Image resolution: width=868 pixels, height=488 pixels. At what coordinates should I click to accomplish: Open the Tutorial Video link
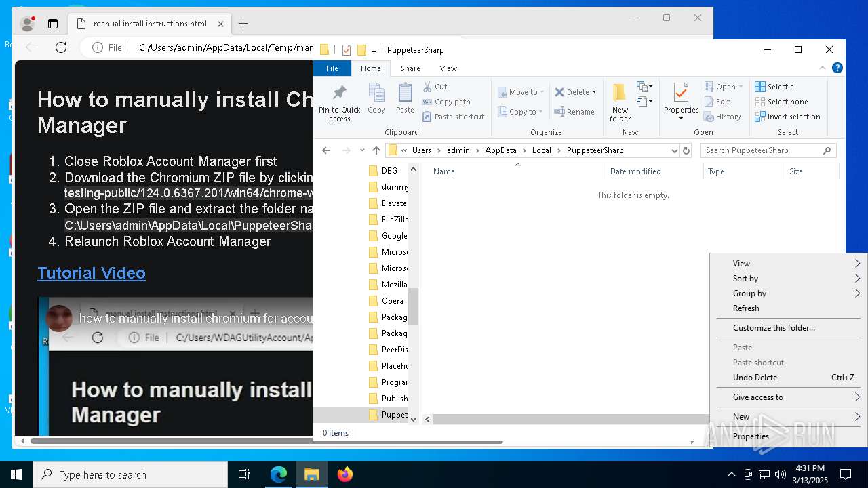(x=92, y=273)
